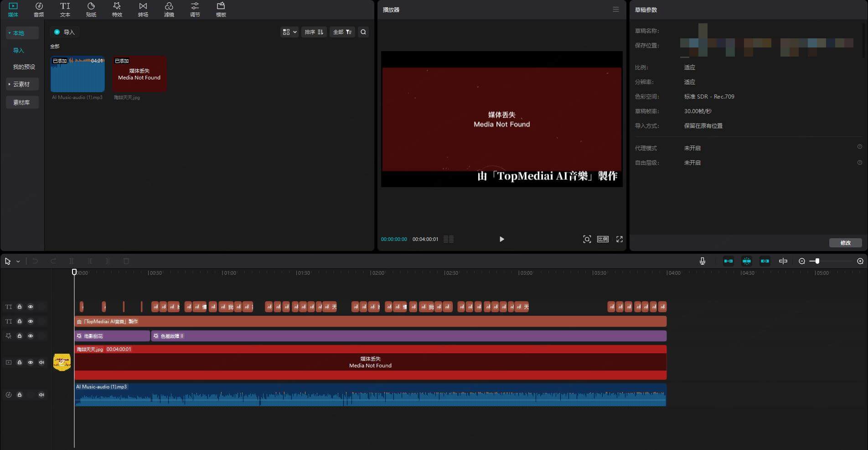This screenshot has height=450, width=868.
Task: Click the redo arrow
Action: coord(53,261)
